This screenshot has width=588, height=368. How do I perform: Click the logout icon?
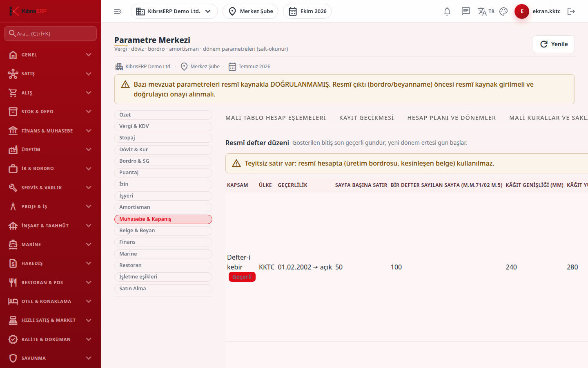(571, 11)
